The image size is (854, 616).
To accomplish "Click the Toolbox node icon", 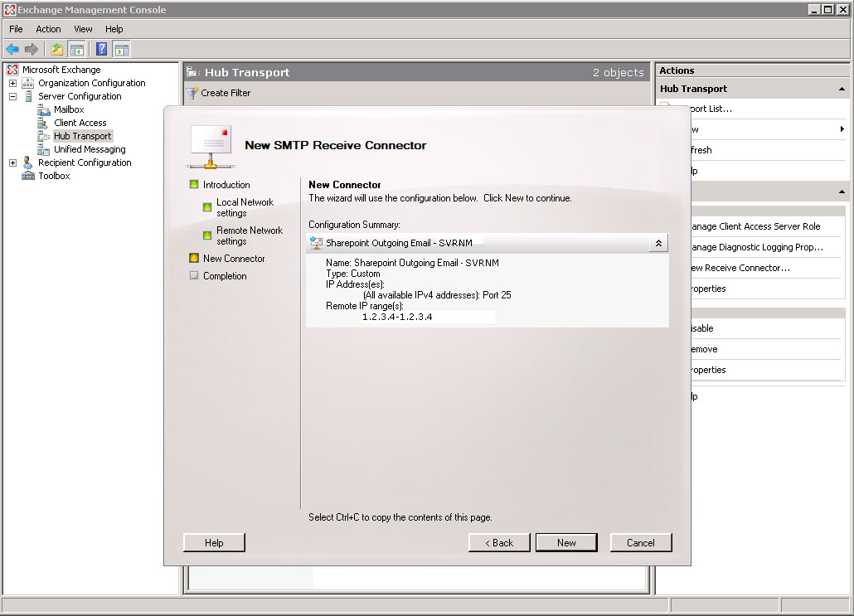I will click(28, 176).
